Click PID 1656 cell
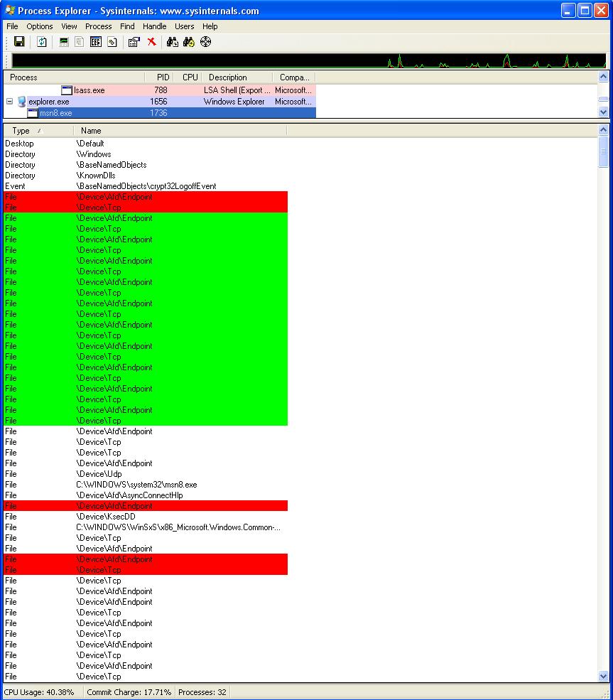Image resolution: width=613 pixels, height=700 pixels. tap(158, 102)
